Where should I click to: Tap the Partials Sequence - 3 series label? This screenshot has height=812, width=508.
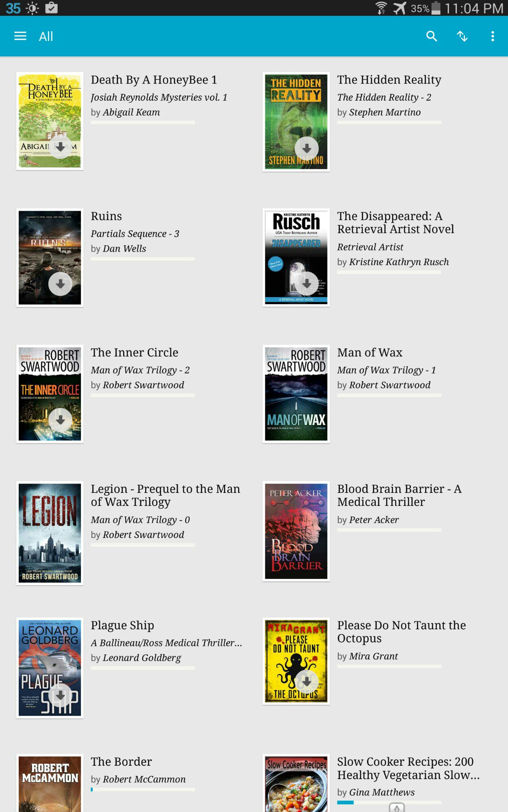point(135,234)
